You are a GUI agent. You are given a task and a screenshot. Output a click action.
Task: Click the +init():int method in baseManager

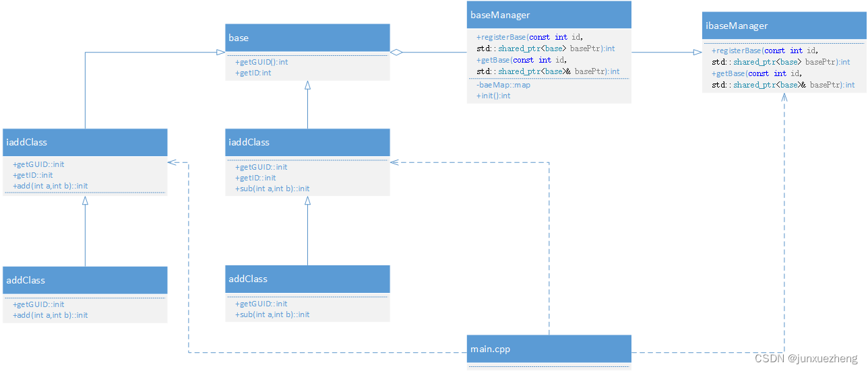click(x=493, y=96)
